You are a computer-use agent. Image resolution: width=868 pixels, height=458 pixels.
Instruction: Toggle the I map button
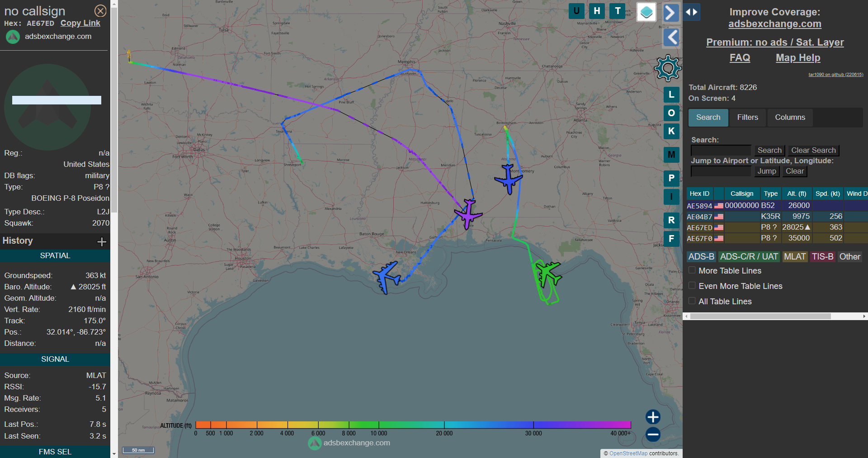(671, 197)
